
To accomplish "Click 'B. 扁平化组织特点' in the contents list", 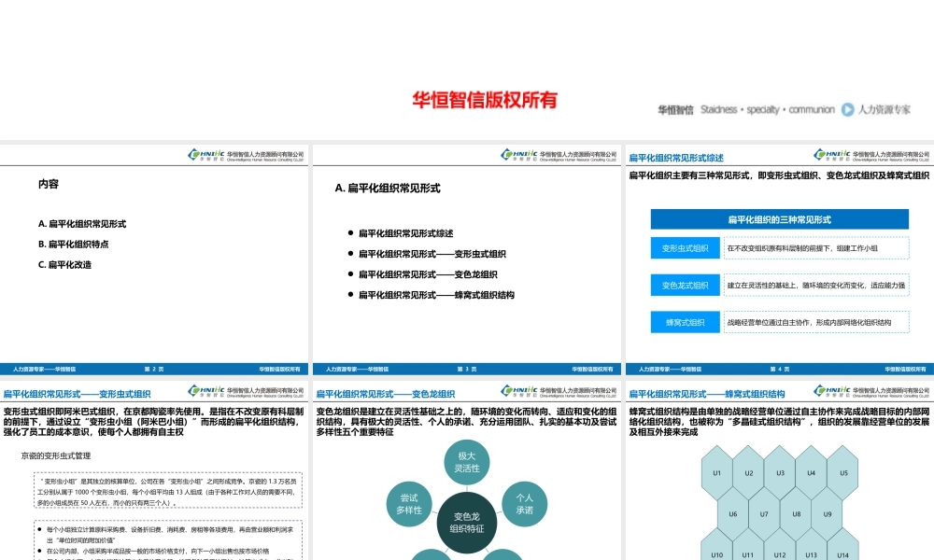I will tap(73, 245).
